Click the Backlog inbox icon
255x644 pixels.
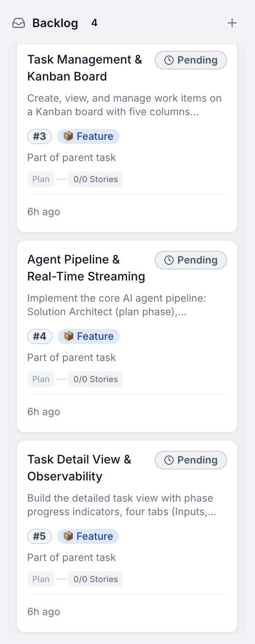pos(19,23)
